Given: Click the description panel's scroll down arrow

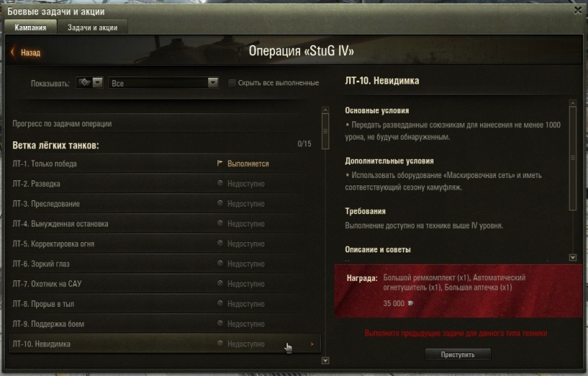Looking at the screenshot, I should 573,258.
